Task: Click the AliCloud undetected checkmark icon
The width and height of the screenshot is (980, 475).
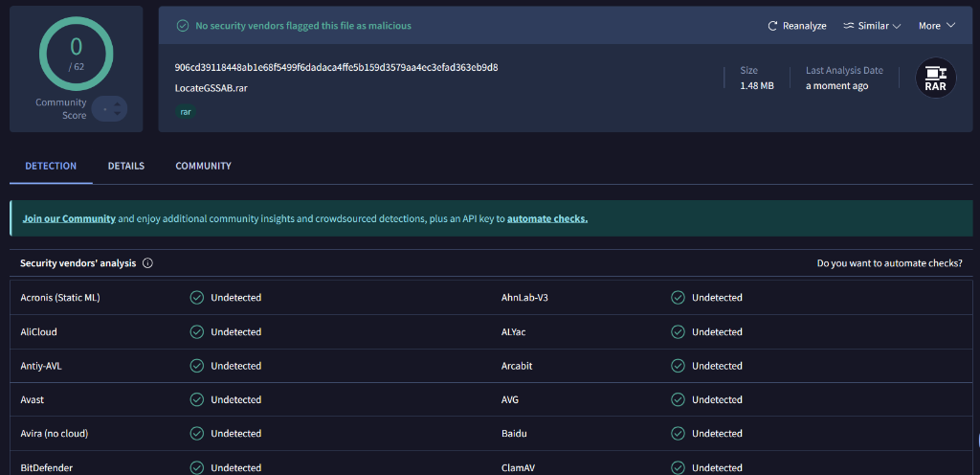Action: (197, 332)
